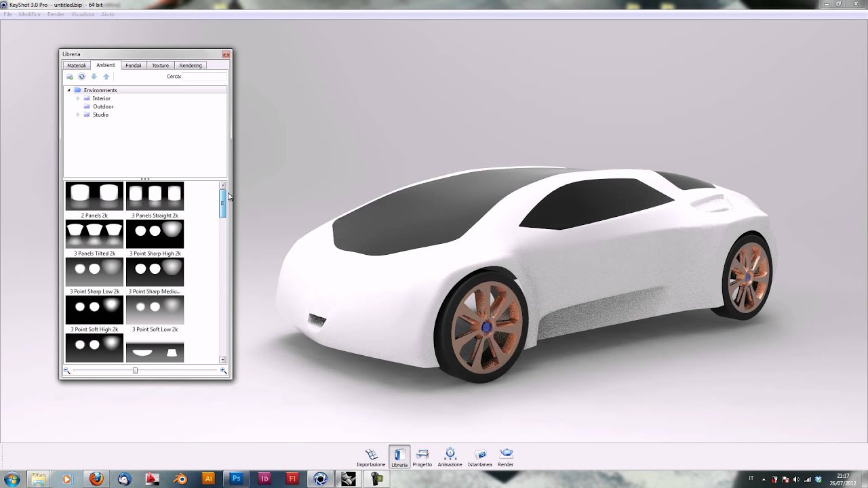
Task: Refresh the library with the circular arrows icon
Action: 81,77
